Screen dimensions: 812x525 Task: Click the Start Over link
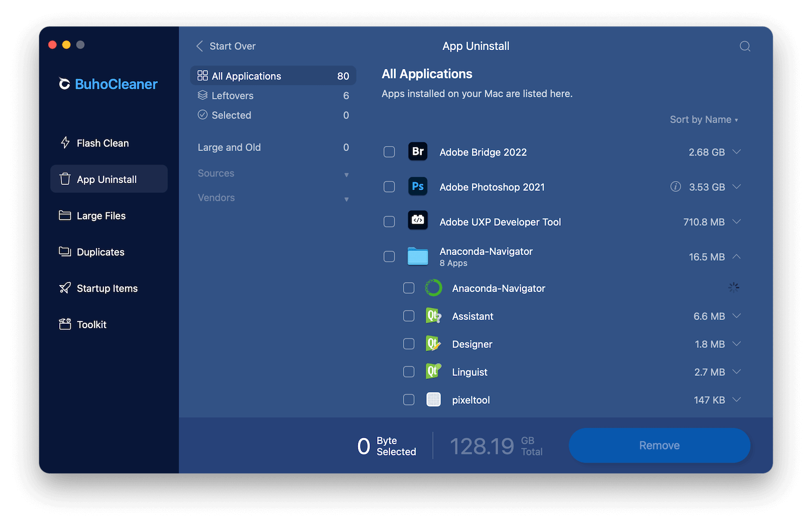[x=232, y=46]
